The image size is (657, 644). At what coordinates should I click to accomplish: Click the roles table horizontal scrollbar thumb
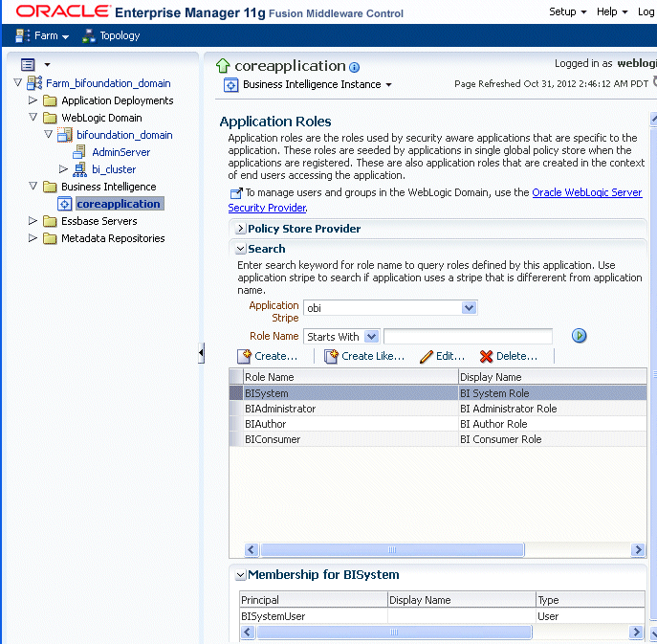click(392, 549)
